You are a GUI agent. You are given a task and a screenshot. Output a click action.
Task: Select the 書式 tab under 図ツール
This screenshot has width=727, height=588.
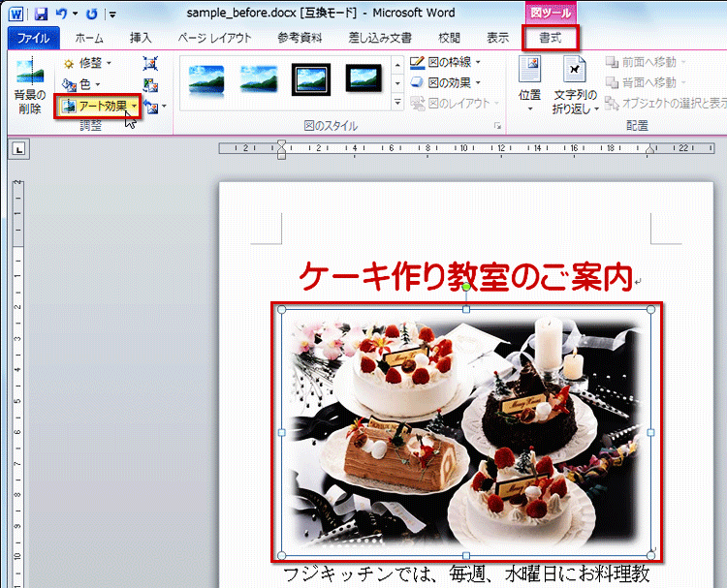551,38
